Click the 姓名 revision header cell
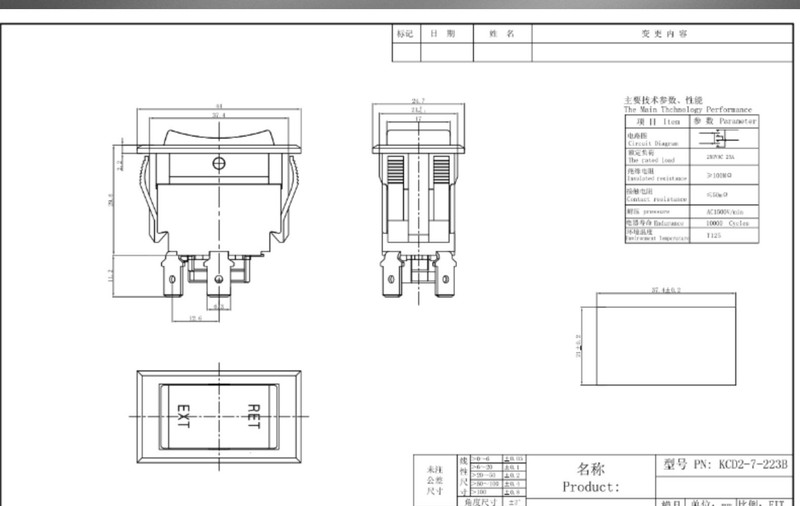 503,34
